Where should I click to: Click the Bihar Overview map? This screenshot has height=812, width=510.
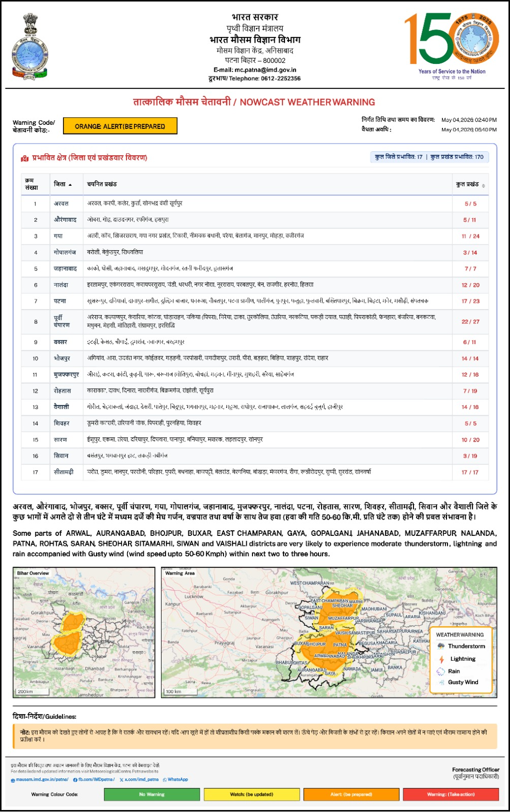[x=84, y=632]
